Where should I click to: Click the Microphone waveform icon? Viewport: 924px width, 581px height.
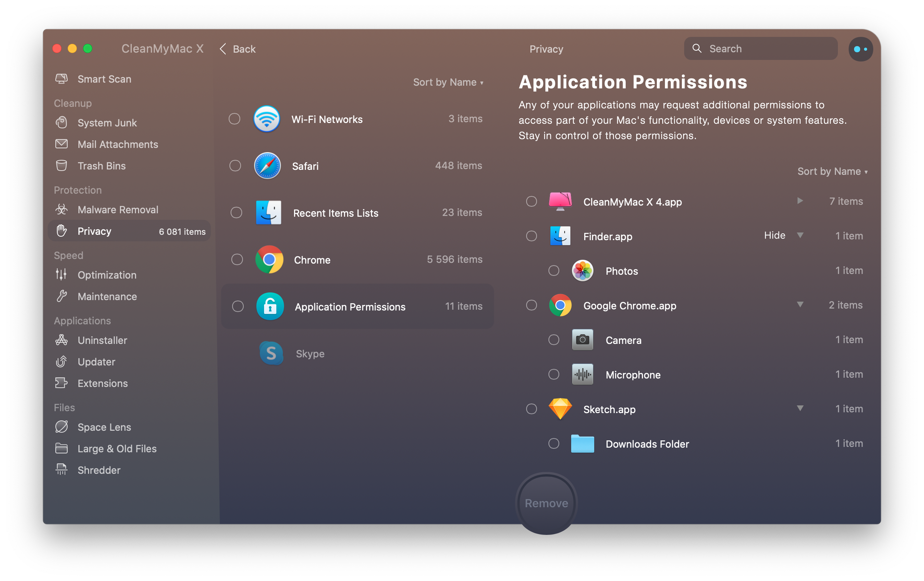coord(583,375)
